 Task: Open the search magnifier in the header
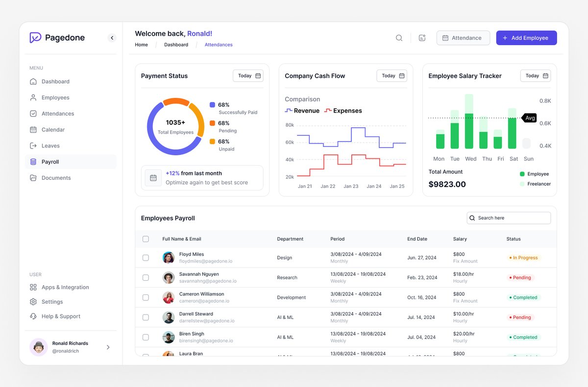pos(399,37)
